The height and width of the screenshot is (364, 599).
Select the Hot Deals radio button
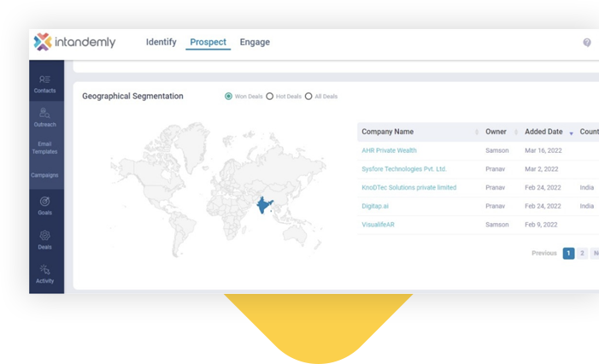click(x=270, y=97)
